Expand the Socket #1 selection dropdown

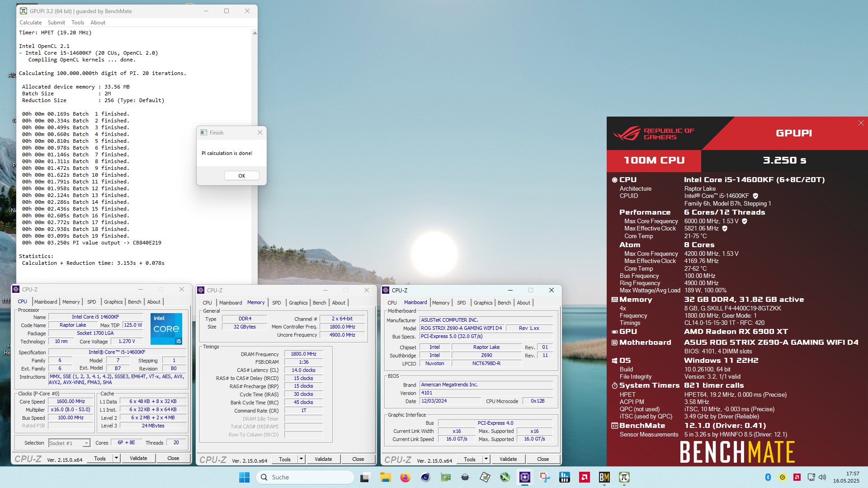click(x=86, y=443)
